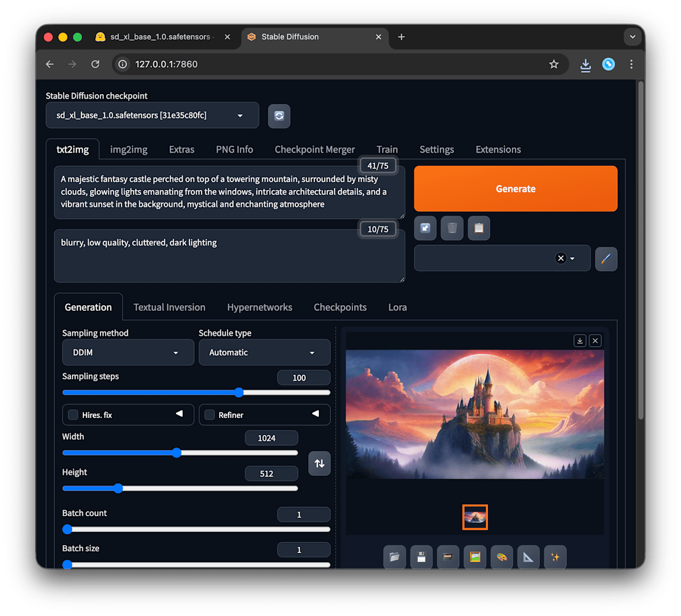Click the browser back arrow
This screenshot has width=681, height=616.
click(50, 64)
